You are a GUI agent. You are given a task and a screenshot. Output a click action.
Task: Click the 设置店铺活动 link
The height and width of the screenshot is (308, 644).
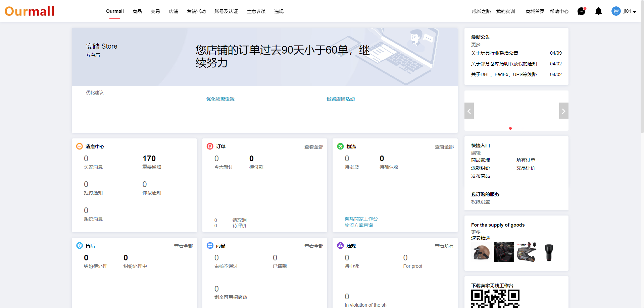click(341, 99)
